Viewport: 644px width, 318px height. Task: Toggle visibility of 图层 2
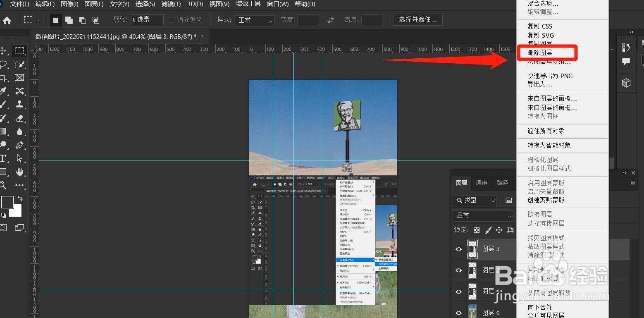click(x=458, y=270)
